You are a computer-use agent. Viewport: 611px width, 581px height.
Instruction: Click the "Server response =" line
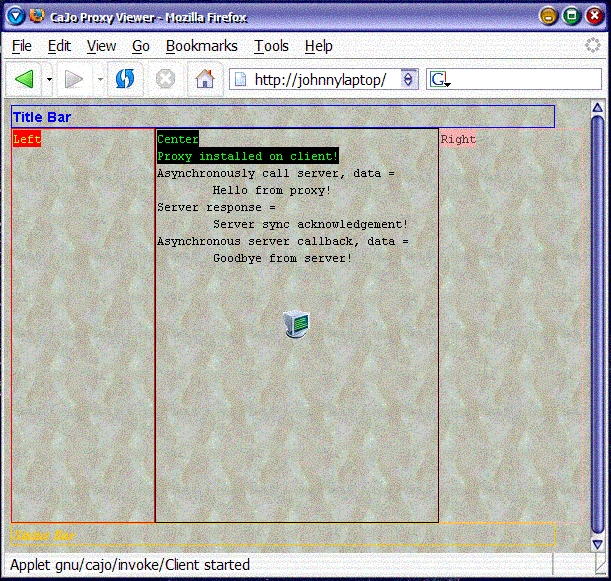click(216, 207)
